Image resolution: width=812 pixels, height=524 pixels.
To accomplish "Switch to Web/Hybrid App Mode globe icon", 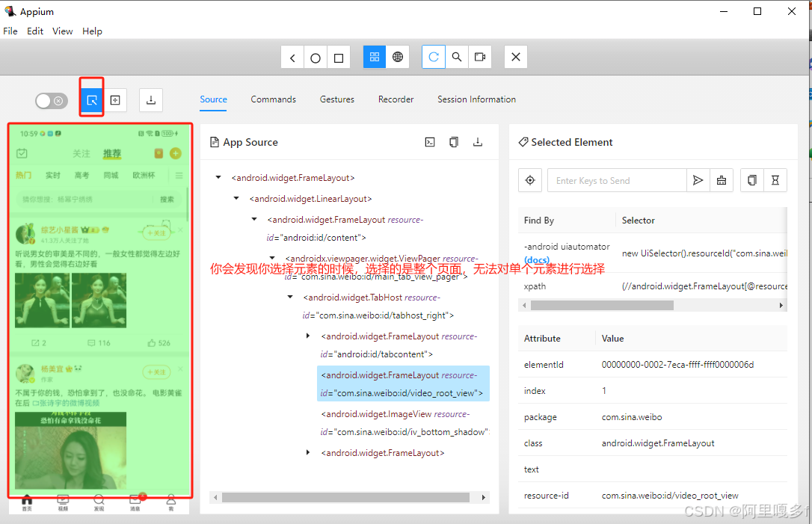I will coord(398,57).
